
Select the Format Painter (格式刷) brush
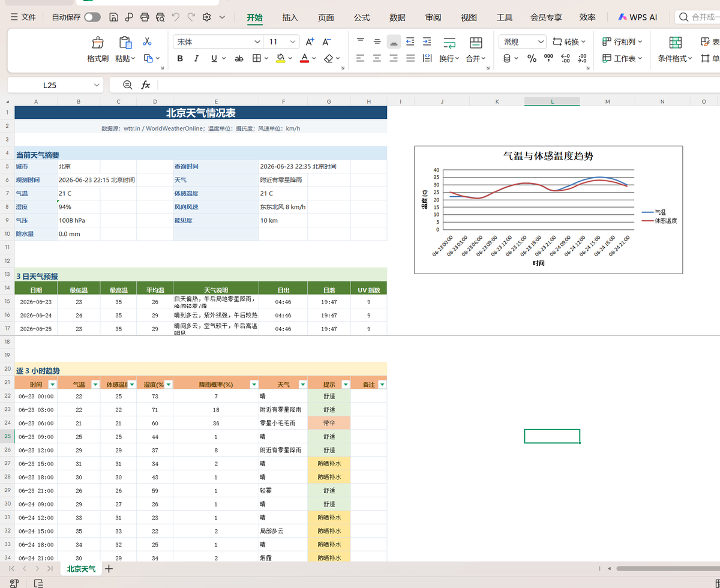[x=98, y=43]
